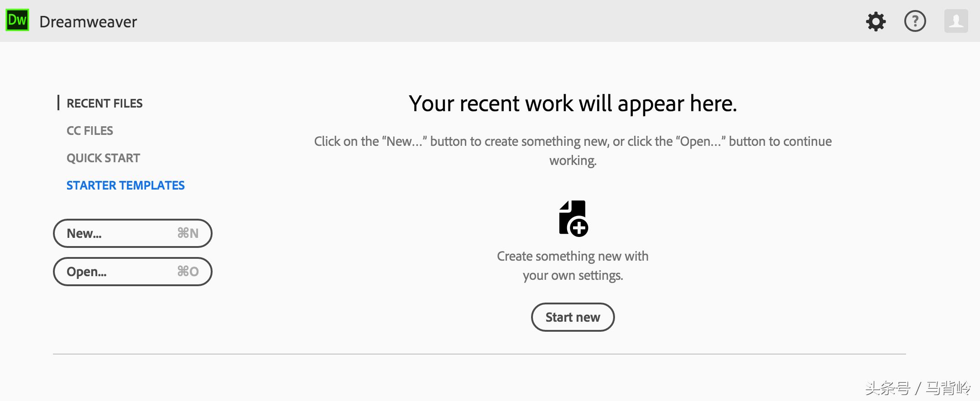Click the Start new button

point(573,317)
